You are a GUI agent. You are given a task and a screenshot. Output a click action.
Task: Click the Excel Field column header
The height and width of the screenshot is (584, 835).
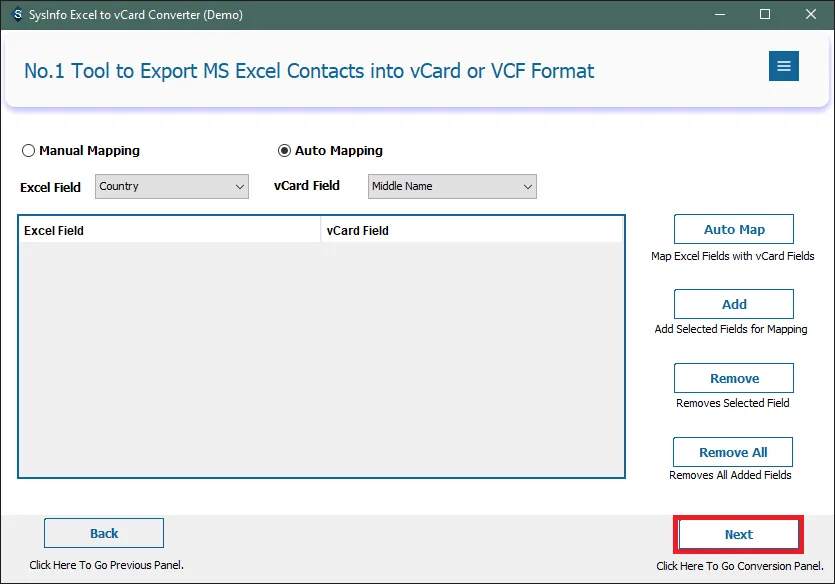pos(169,231)
